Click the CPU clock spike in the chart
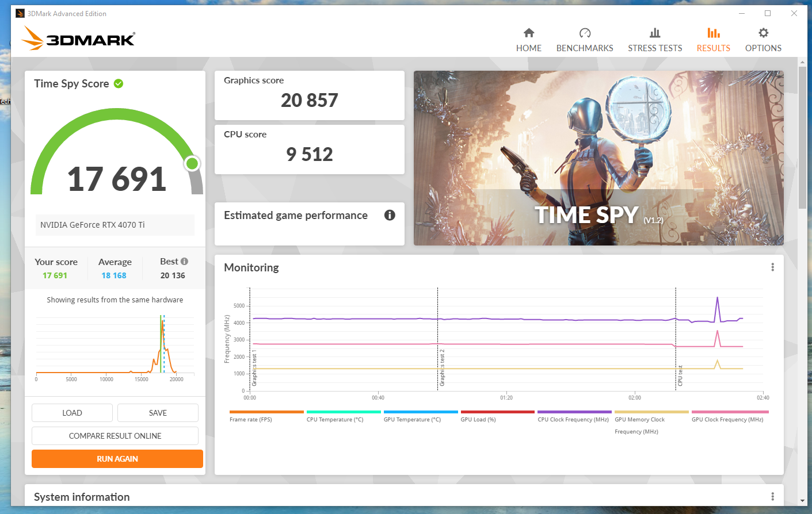 tap(717, 308)
